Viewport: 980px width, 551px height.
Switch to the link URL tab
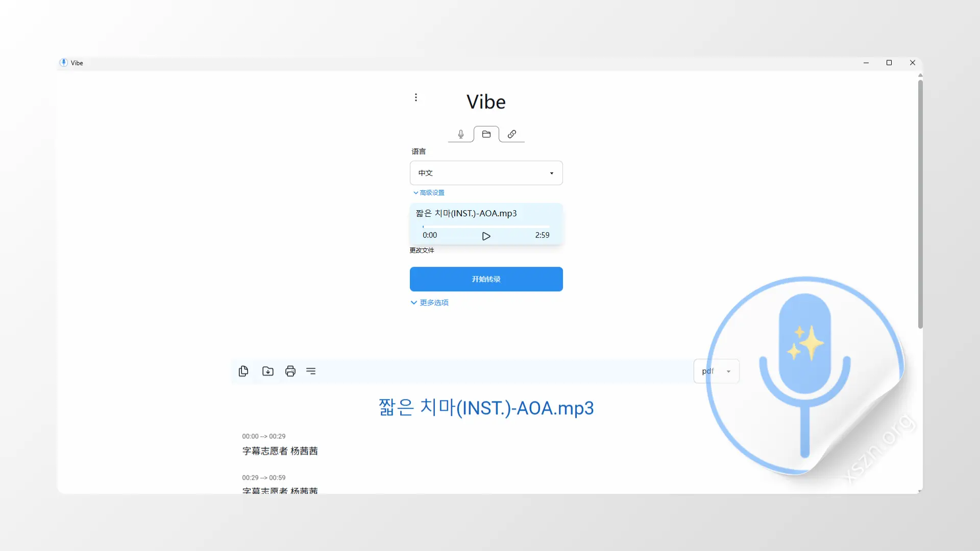[x=512, y=134]
